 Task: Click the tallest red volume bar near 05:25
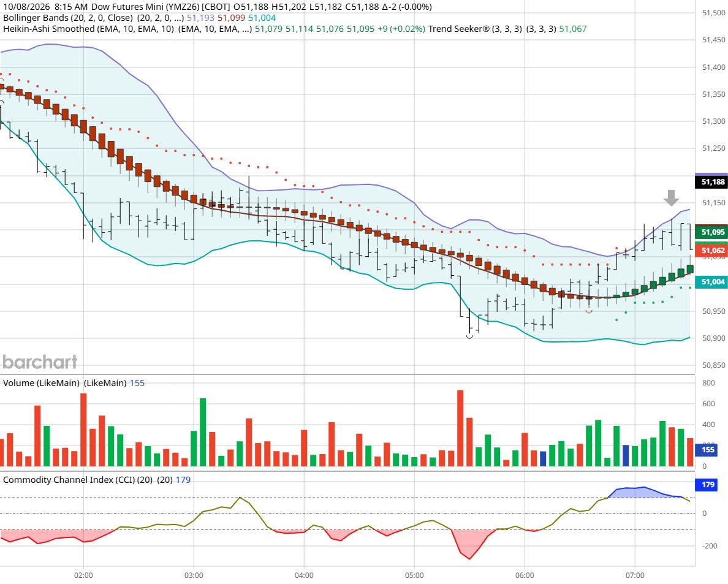[460, 428]
